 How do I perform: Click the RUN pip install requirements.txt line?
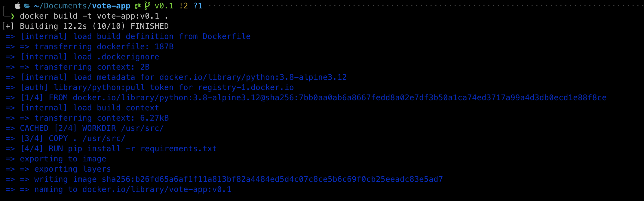111,148
